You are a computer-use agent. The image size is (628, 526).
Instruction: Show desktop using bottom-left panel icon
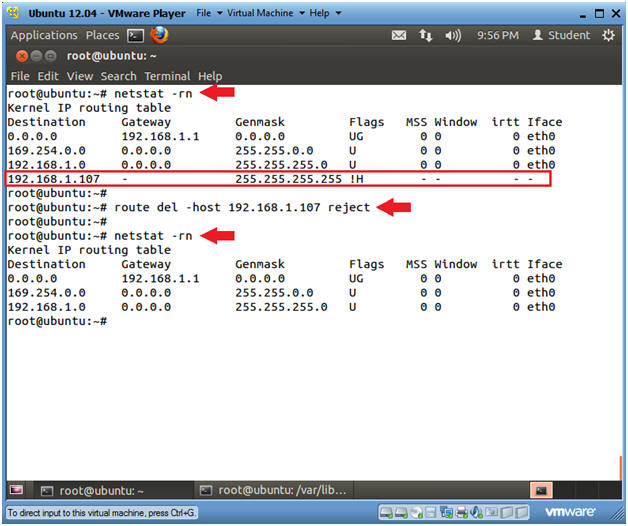coord(16,490)
